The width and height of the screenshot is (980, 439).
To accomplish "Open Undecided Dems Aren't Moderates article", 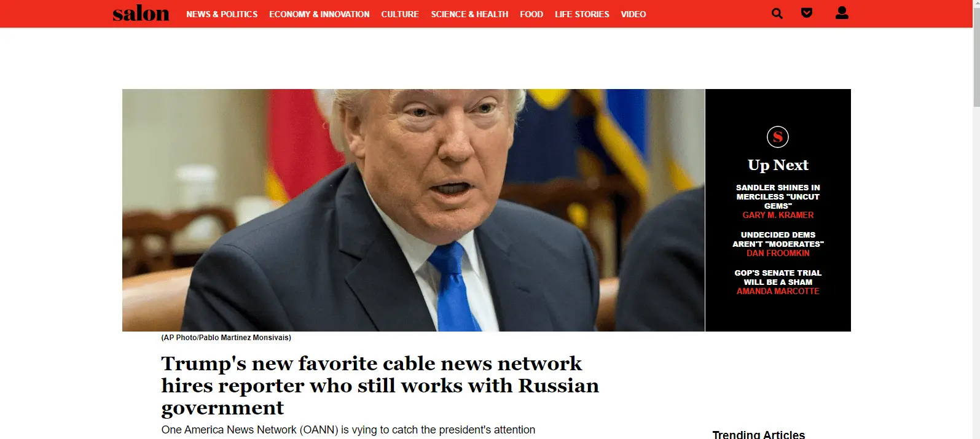I will click(778, 239).
